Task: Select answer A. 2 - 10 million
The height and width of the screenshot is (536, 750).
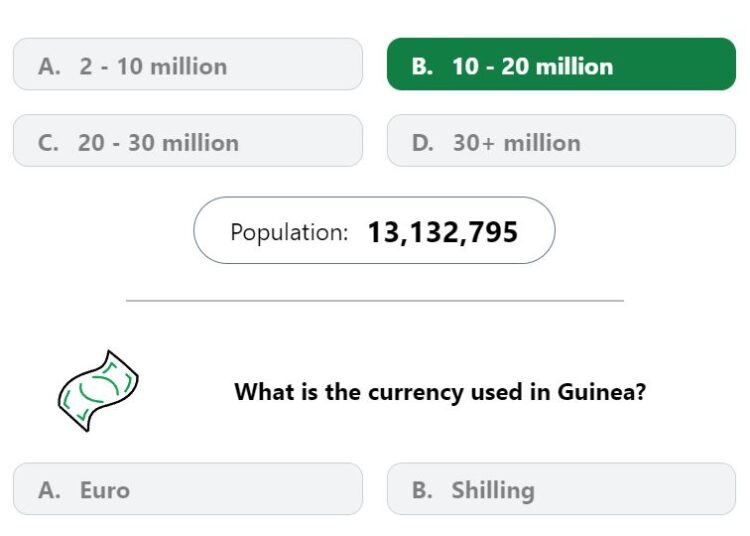Action: click(x=188, y=64)
